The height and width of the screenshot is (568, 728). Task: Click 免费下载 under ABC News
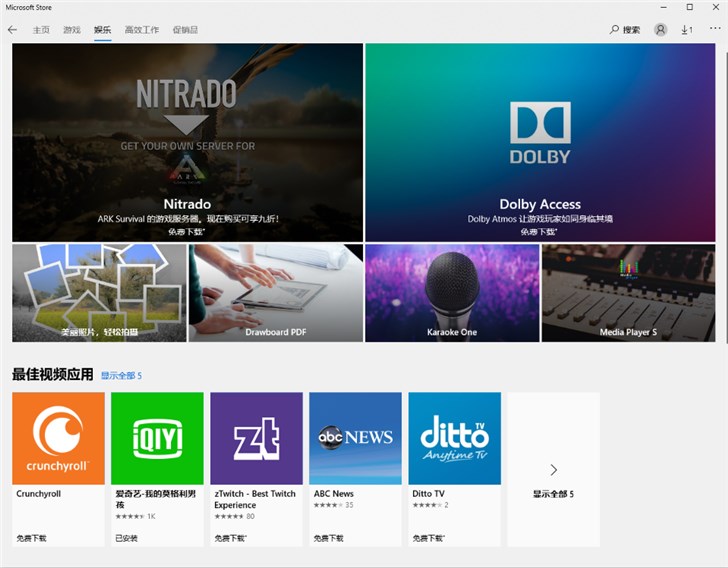pos(328,538)
